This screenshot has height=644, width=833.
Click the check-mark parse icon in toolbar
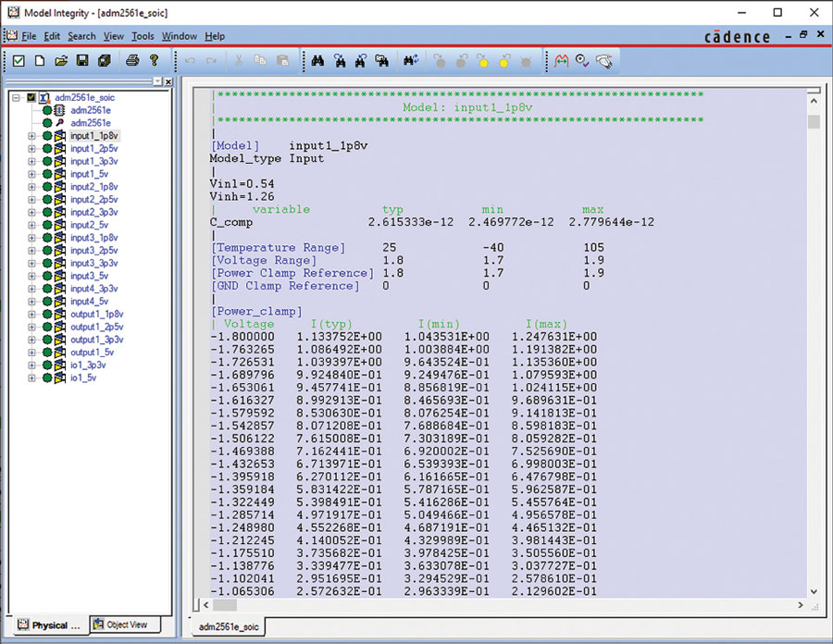(x=18, y=61)
